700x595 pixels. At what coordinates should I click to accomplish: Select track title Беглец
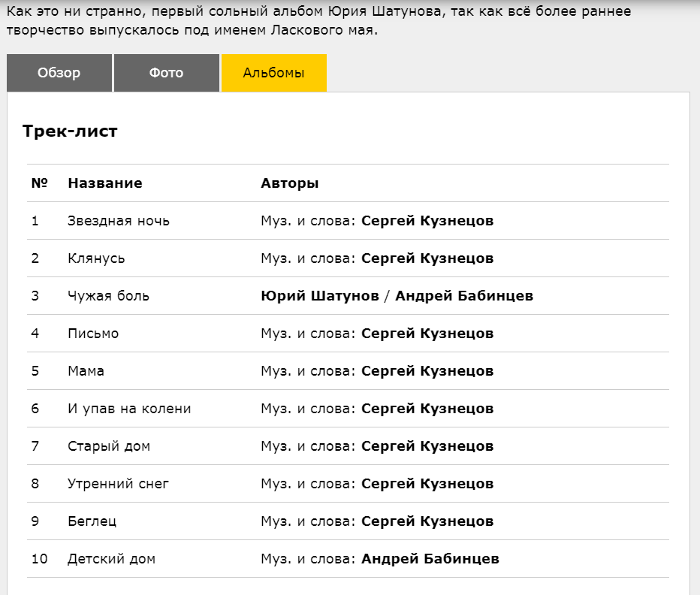pos(92,521)
